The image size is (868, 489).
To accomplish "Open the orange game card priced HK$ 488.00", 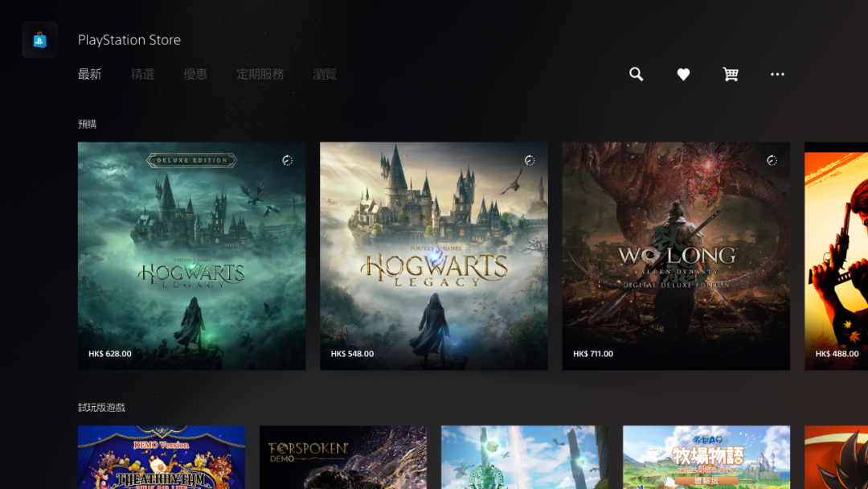I will tap(836, 256).
